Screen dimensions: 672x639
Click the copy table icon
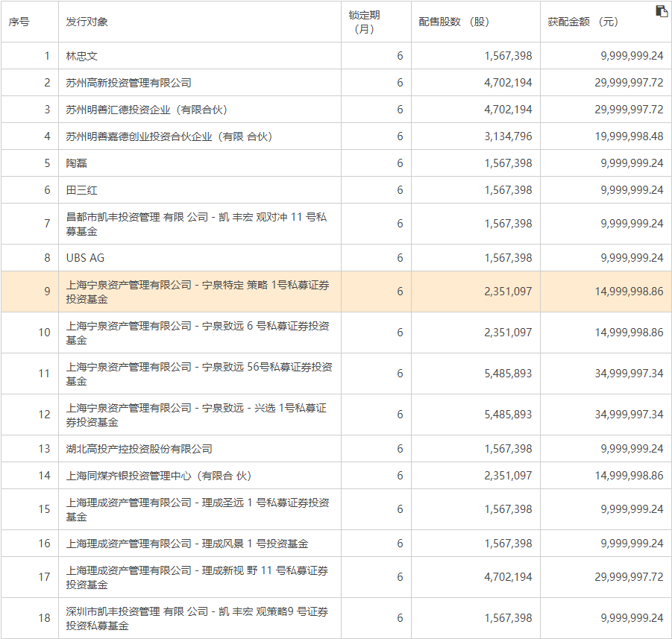662,11
